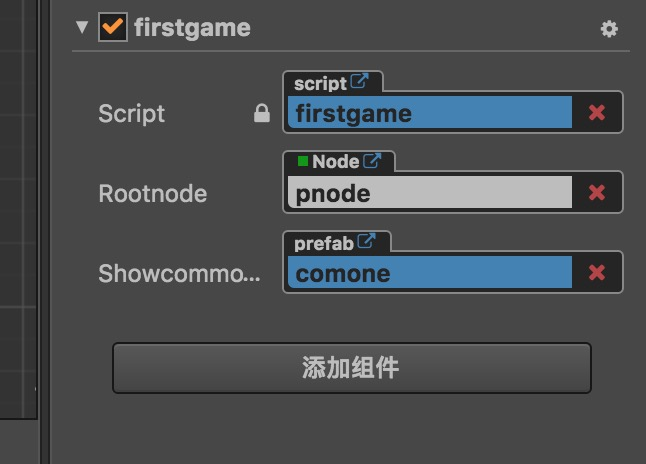Viewport: 646px width, 464px height.
Task: Click the prefab type tag label
Action: point(323,243)
